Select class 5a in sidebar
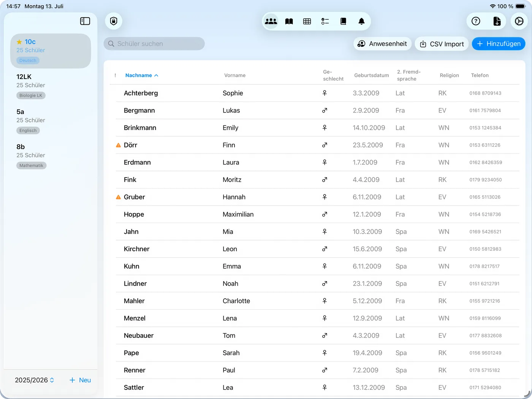 [x=51, y=121]
